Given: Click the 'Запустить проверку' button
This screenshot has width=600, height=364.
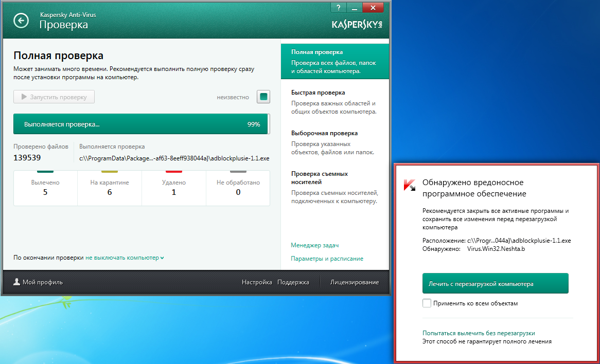Looking at the screenshot, I should (x=54, y=97).
